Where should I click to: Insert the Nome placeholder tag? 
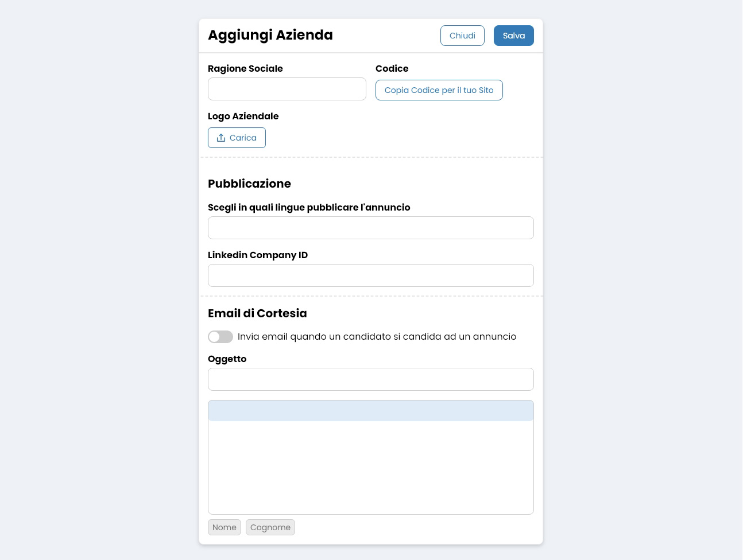pyautogui.click(x=224, y=527)
